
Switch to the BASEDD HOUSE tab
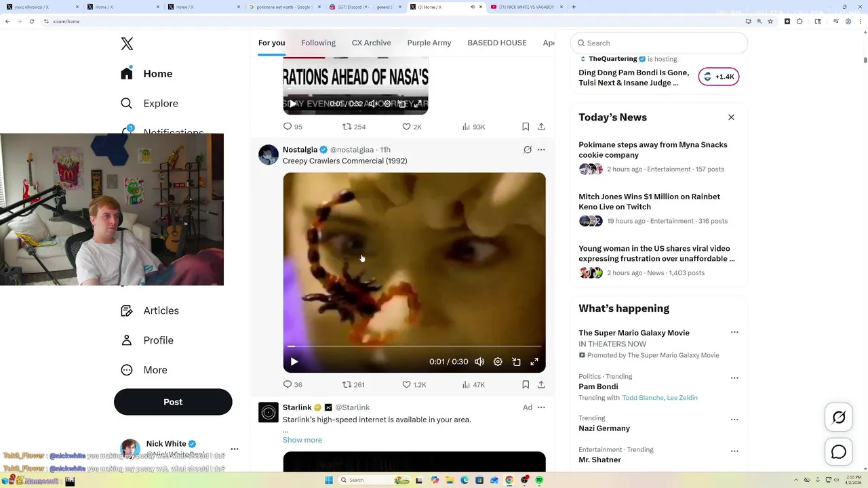(496, 43)
